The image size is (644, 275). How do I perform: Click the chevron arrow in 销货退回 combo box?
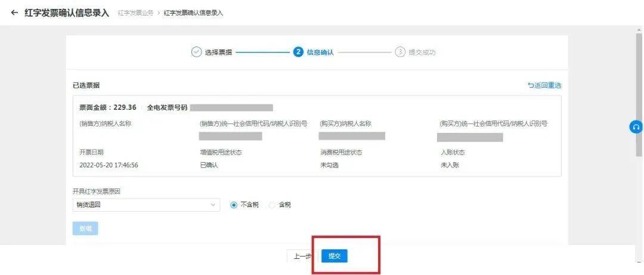213,205
